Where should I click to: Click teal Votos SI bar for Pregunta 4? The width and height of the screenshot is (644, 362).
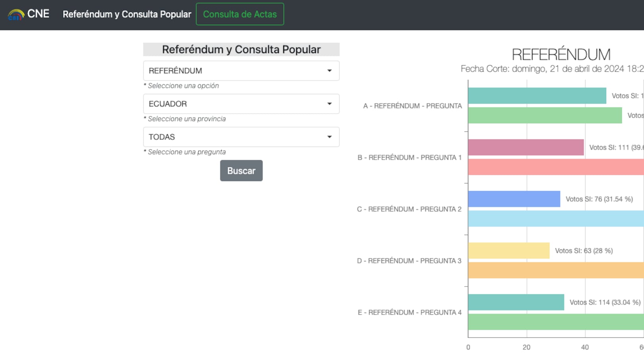[x=516, y=302]
